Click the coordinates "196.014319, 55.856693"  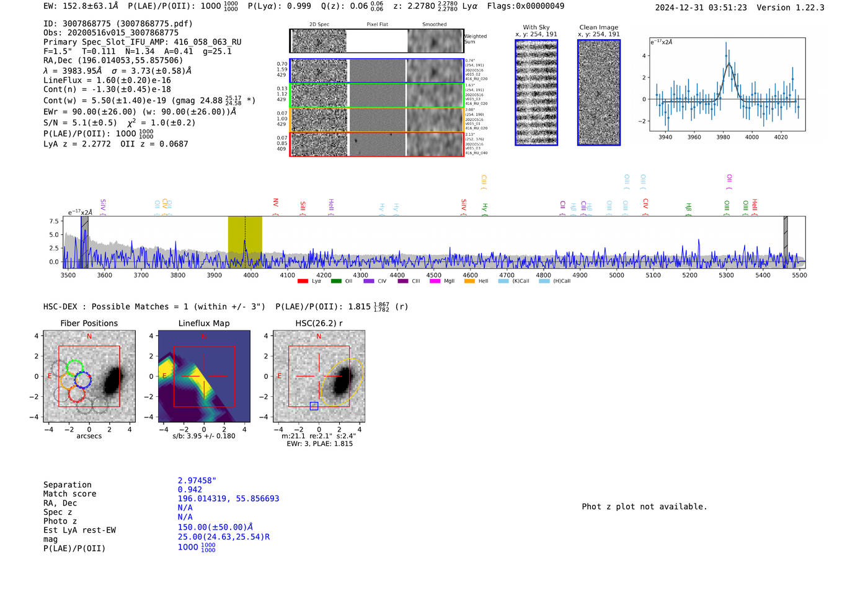coord(228,499)
